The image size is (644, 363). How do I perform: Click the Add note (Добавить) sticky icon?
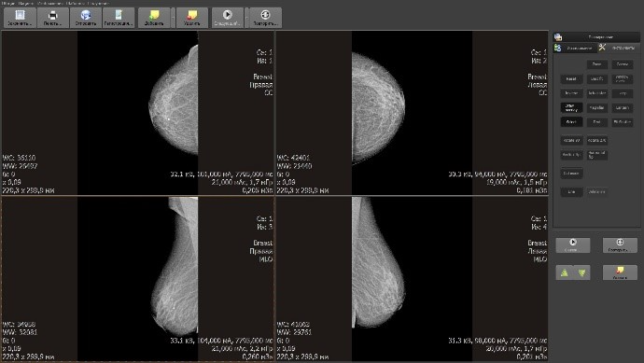[x=154, y=18]
